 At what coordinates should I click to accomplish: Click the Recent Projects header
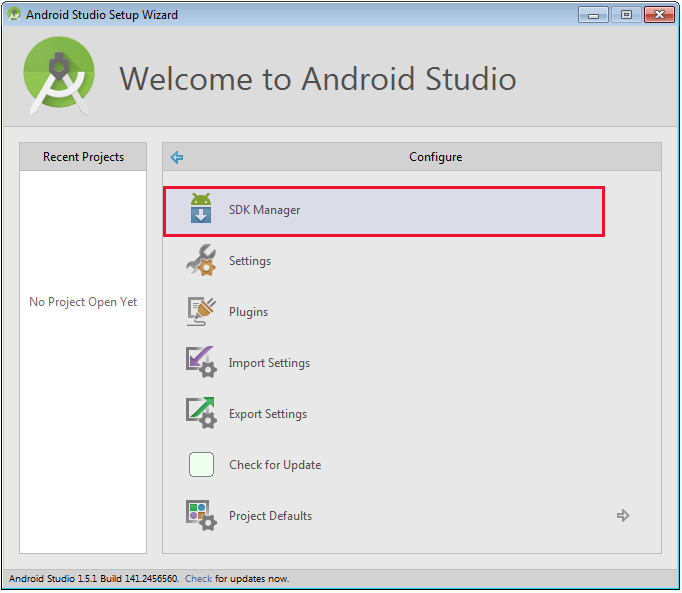[83, 157]
